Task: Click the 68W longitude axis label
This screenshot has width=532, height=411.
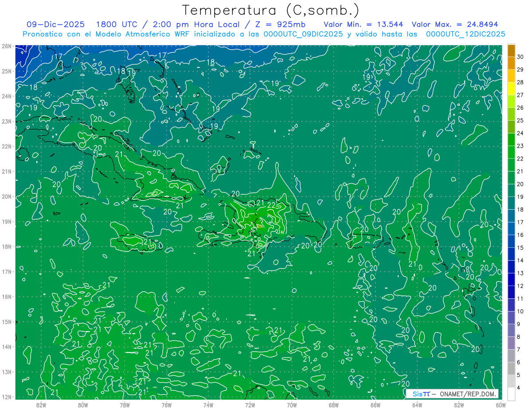Action: (334, 405)
